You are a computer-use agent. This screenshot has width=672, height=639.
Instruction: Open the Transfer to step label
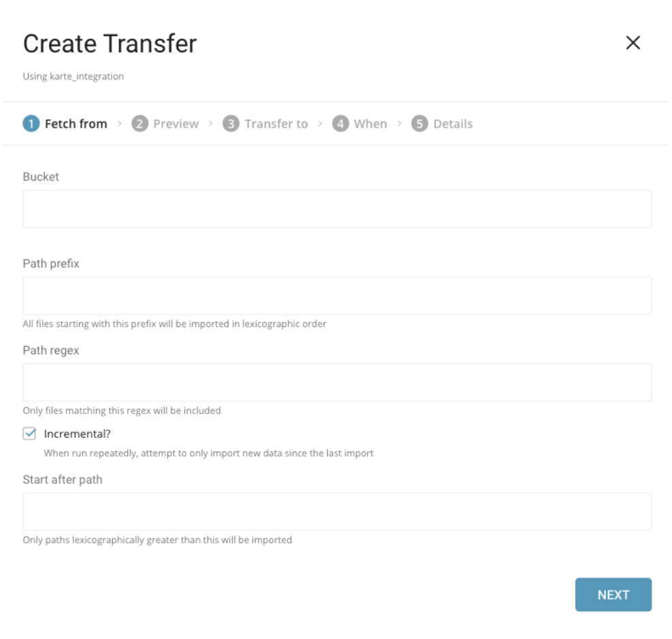(x=276, y=124)
